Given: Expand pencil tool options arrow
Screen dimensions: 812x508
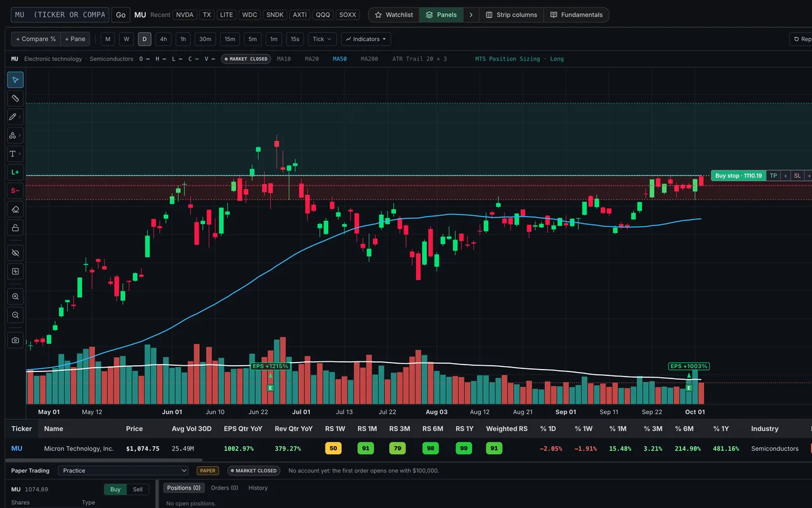Looking at the screenshot, I should (x=21, y=117).
